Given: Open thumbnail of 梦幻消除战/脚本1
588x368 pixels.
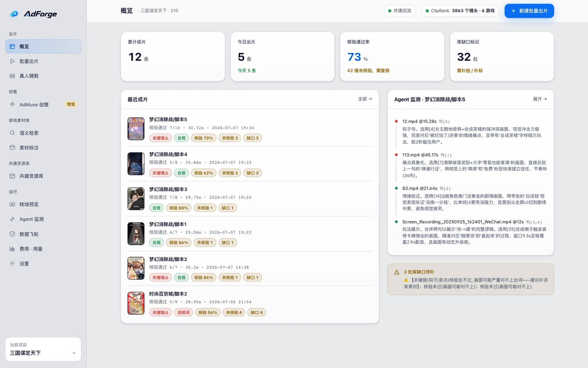Looking at the screenshot, I should point(136,233).
